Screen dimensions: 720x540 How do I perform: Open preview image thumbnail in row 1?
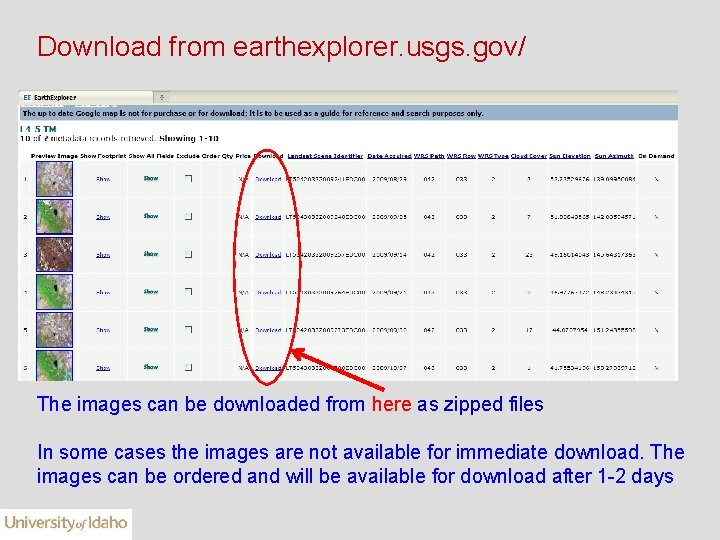pos(54,179)
